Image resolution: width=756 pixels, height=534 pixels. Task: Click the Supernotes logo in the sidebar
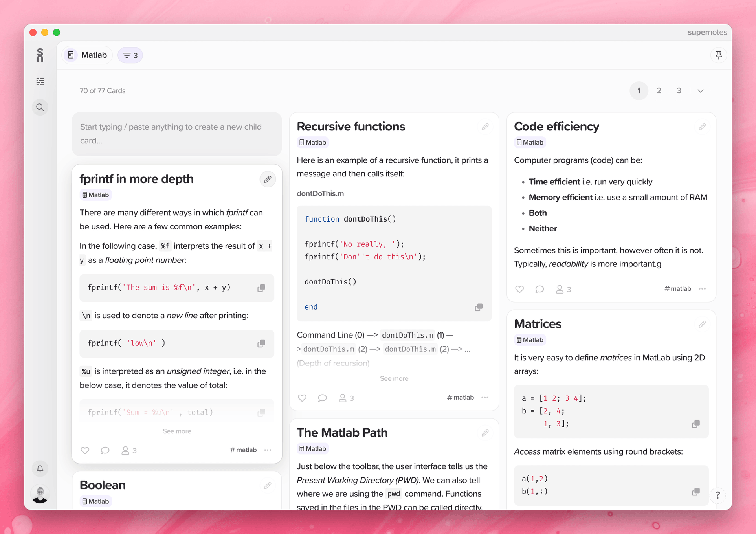[x=40, y=55]
